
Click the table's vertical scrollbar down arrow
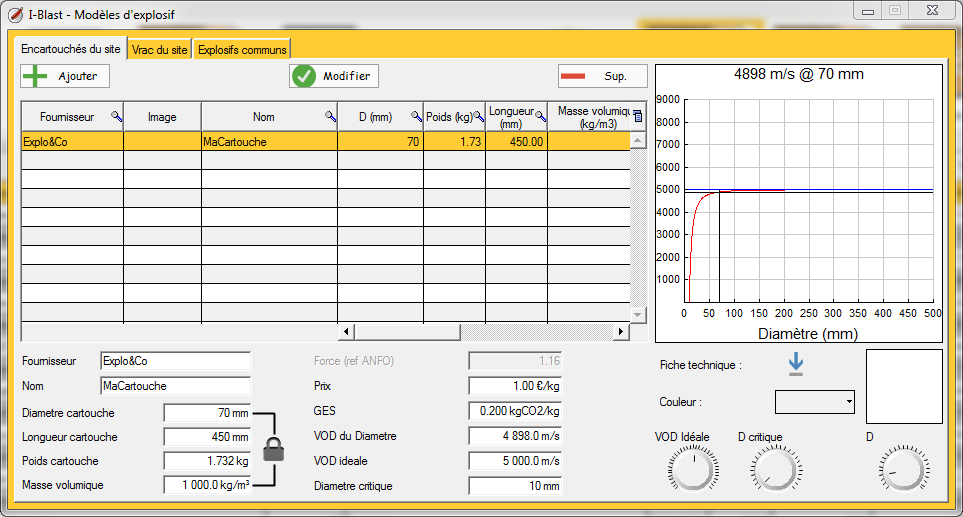pyautogui.click(x=638, y=315)
